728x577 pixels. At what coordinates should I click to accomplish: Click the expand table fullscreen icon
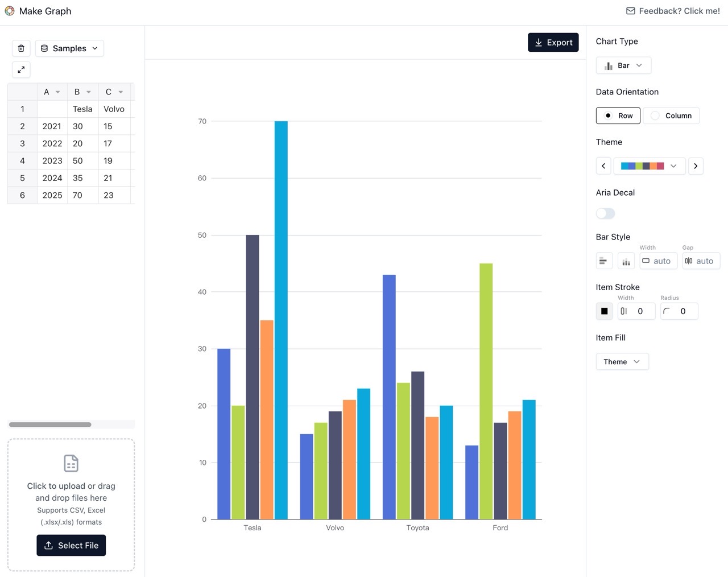click(21, 69)
